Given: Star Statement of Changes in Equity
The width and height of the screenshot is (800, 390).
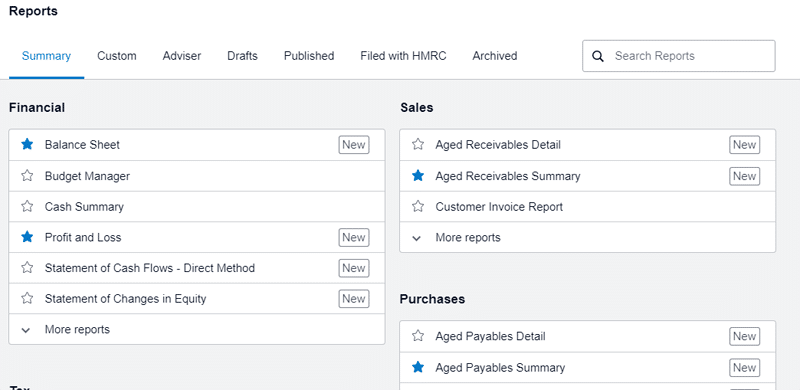Looking at the screenshot, I should coord(27,299).
